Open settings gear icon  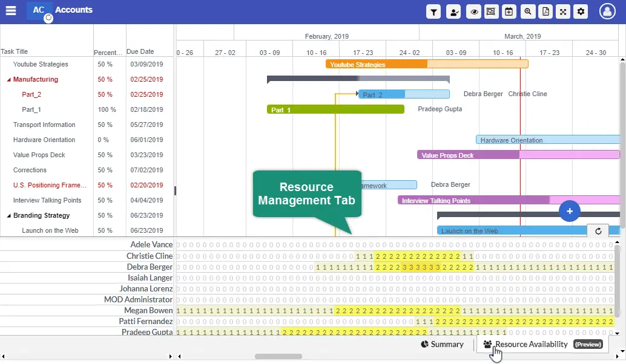(x=581, y=11)
